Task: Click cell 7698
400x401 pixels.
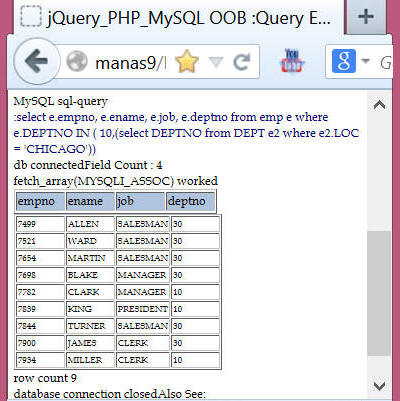Action: pyautogui.click(x=40, y=275)
